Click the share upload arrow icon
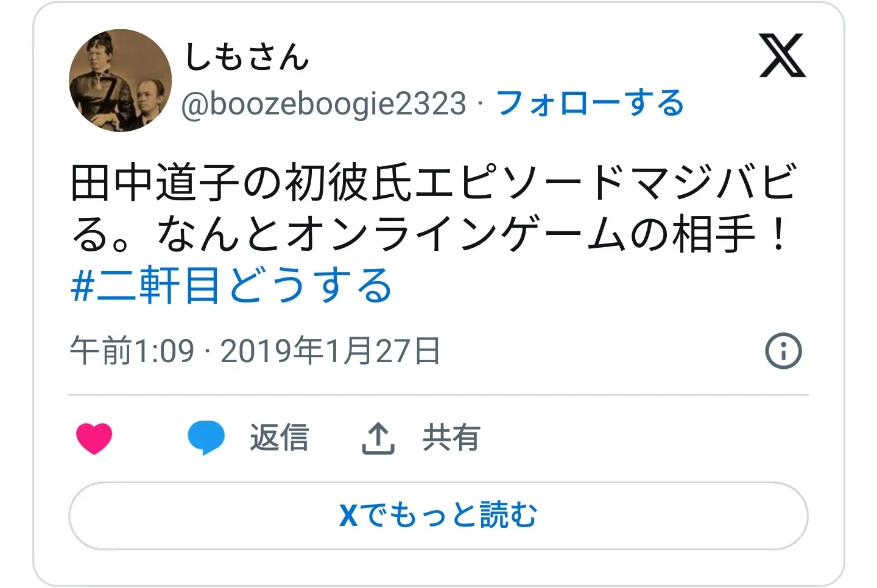The width and height of the screenshot is (877, 588). pyautogui.click(x=378, y=438)
